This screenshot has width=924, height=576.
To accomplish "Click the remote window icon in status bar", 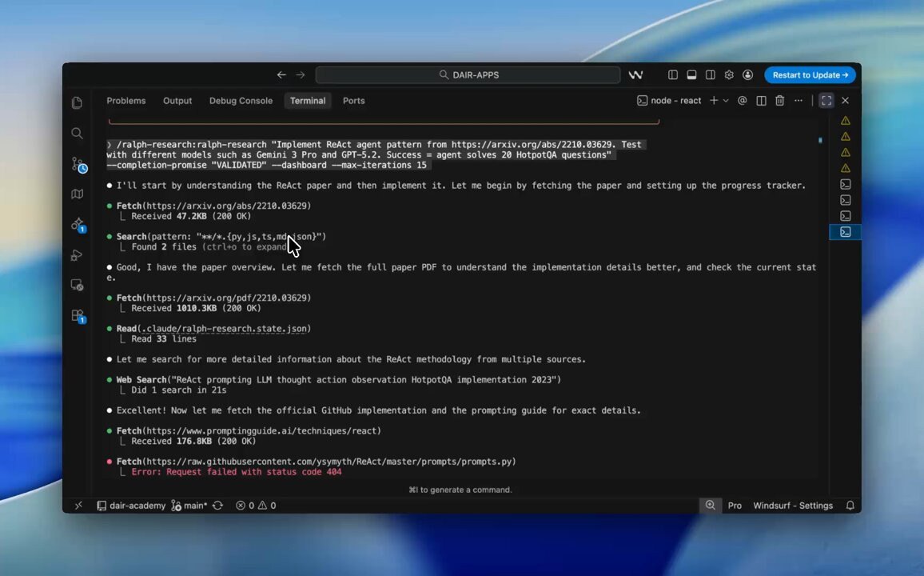I will pos(78,506).
